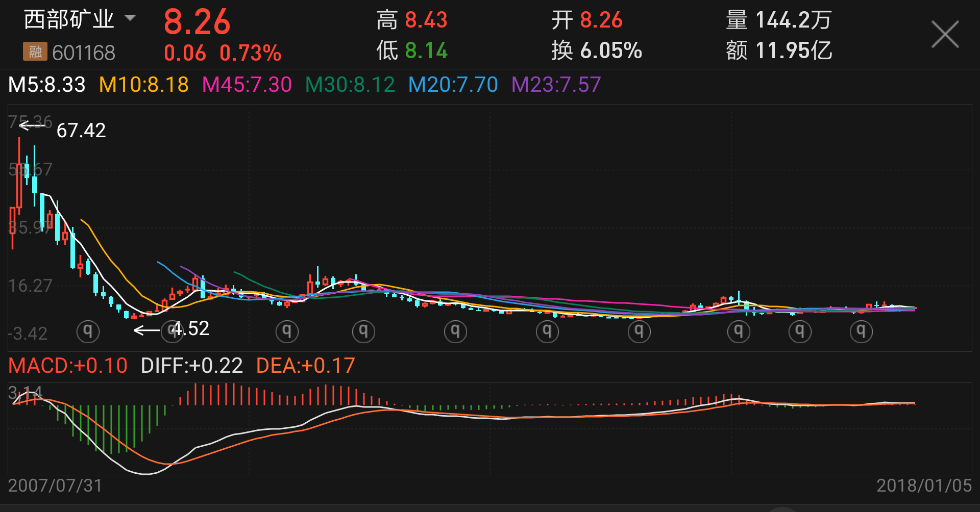The width and height of the screenshot is (980, 512).
Task: Select the M30:8.12 moving average label
Action: point(350,85)
